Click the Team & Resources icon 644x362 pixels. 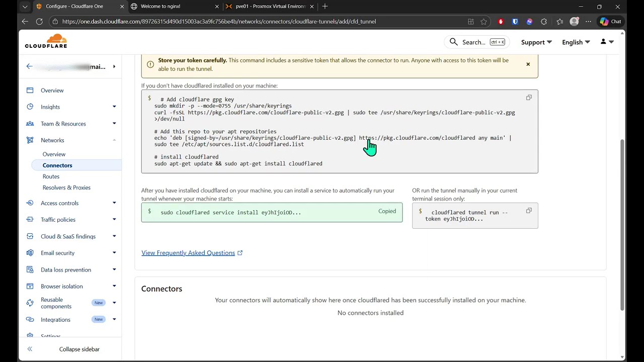[30, 124]
